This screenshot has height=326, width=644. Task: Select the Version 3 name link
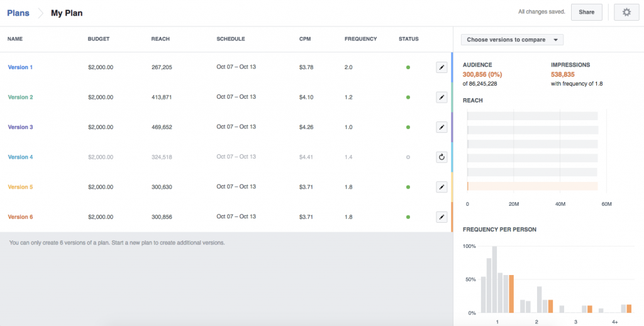pos(20,127)
